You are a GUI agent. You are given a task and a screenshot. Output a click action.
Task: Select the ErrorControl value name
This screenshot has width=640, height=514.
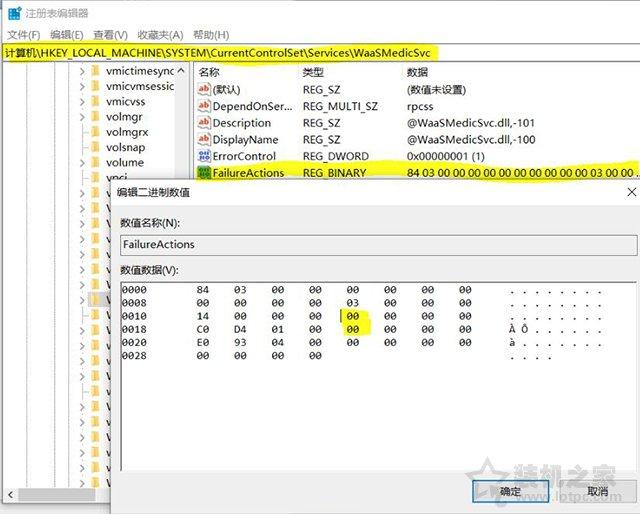click(244, 156)
